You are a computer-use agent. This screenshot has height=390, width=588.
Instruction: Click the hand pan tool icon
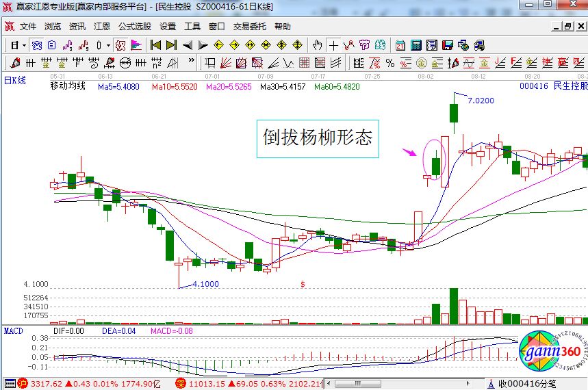click(x=317, y=45)
